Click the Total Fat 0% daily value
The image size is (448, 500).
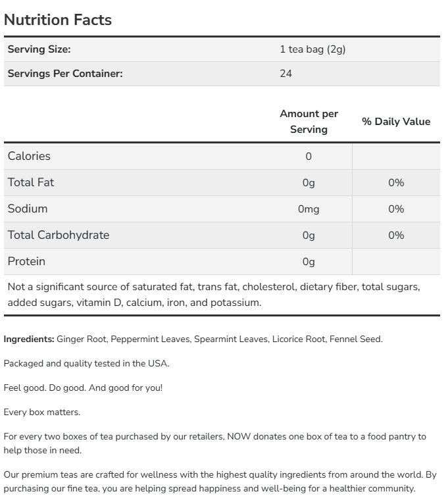pos(396,183)
